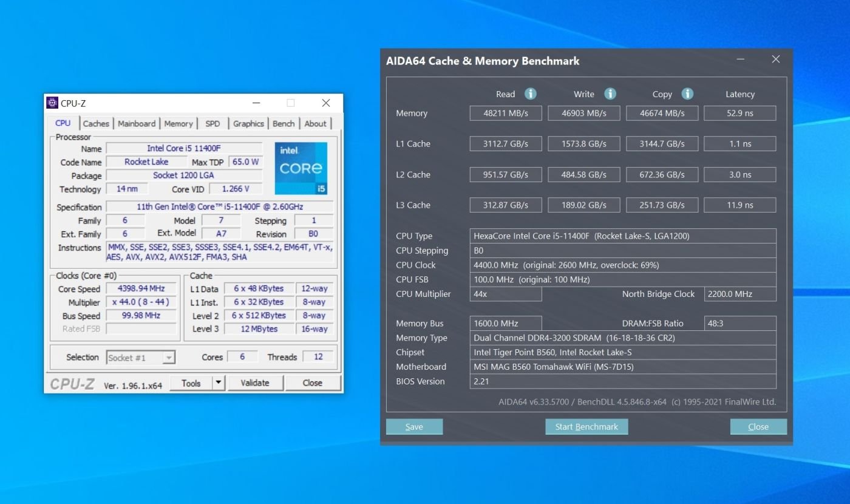The width and height of the screenshot is (850, 504).
Task: Click the Max TDP value 65.0 W
Action: click(x=245, y=162)
